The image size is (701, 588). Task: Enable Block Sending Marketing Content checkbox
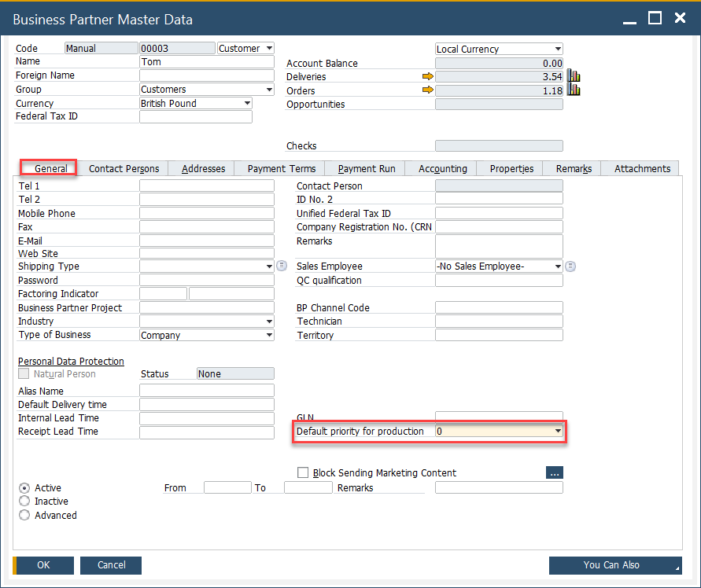click(x=303, y=473)
